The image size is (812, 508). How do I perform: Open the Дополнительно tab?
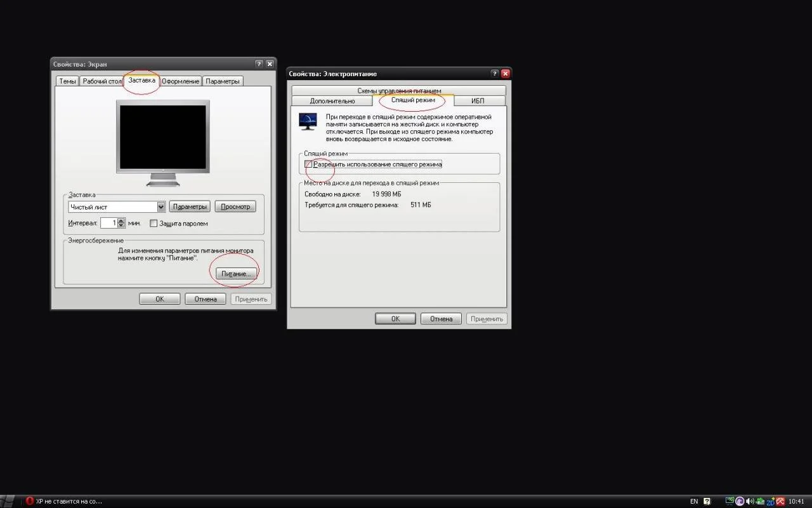point(332,101)
